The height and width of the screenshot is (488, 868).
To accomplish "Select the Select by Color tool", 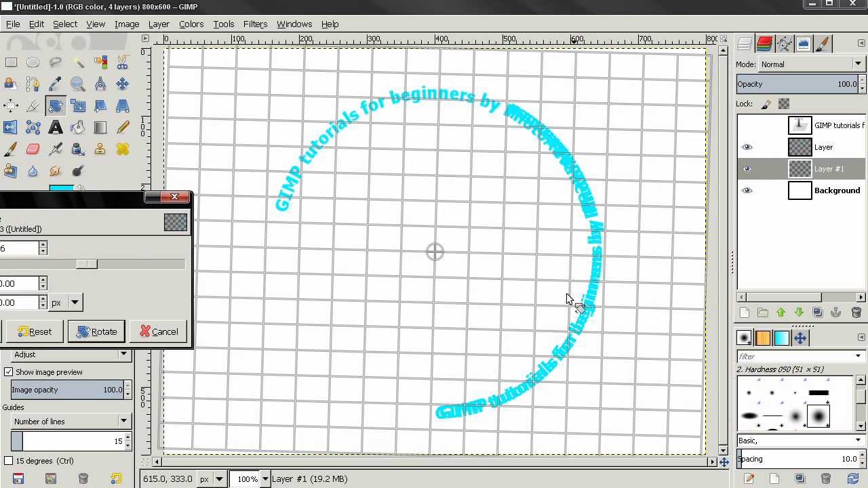I will [100, 62].
